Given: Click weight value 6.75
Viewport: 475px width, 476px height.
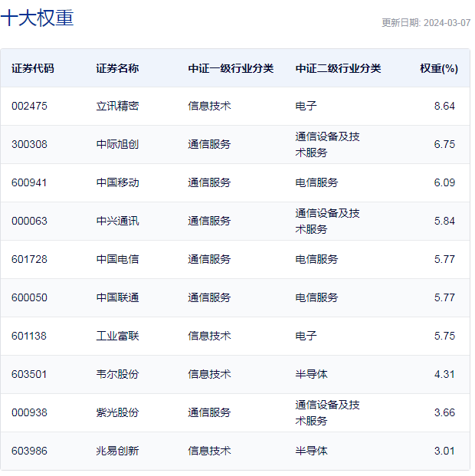Looking at the screenshot, I should pos(444,144).
